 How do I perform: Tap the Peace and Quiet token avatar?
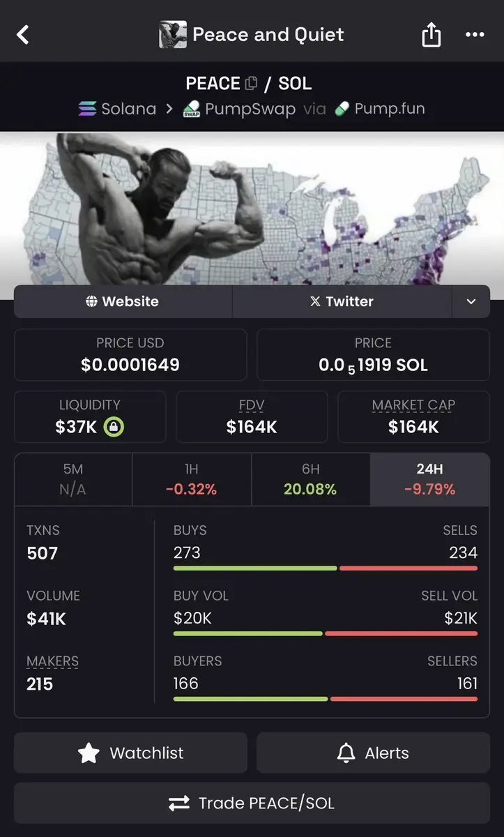[172, 34]
